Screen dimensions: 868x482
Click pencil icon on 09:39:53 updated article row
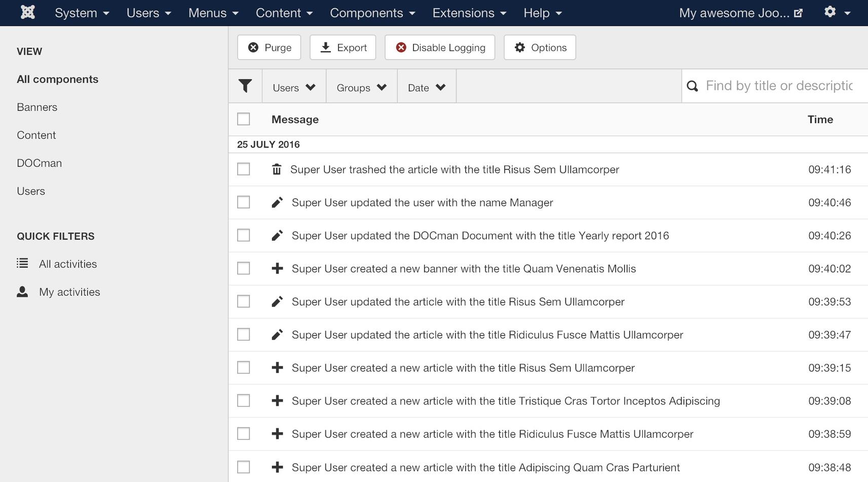pos(277,302)
